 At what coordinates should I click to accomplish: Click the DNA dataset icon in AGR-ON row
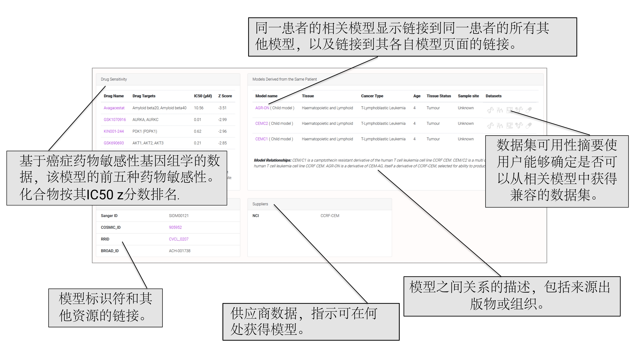[490, 110]
